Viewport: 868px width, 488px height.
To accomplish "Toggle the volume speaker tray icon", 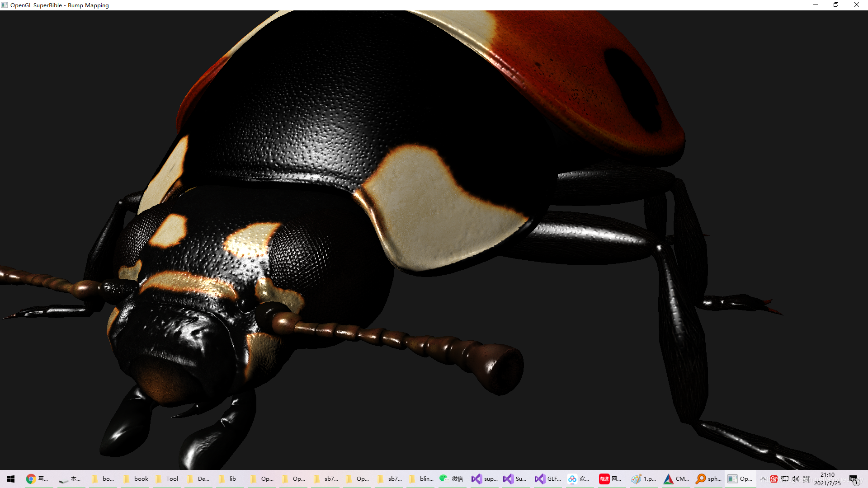I will tap(796, 479).
